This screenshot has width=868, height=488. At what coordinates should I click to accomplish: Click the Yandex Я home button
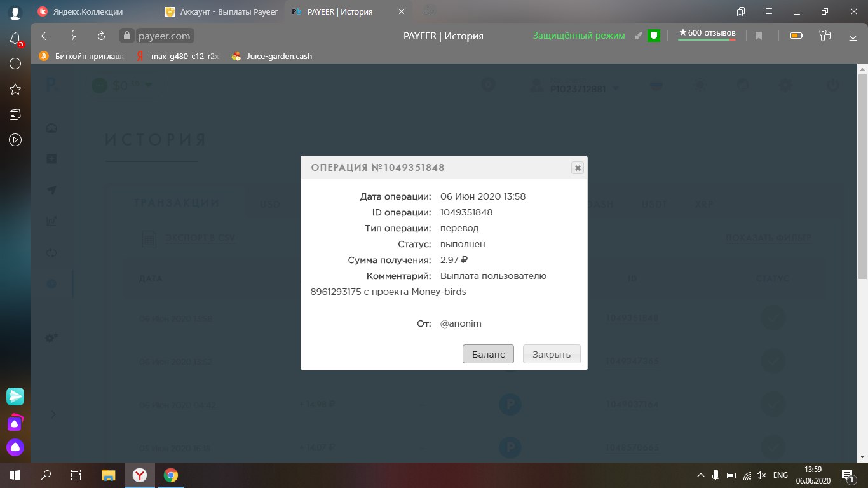click(x=74, y=36)
